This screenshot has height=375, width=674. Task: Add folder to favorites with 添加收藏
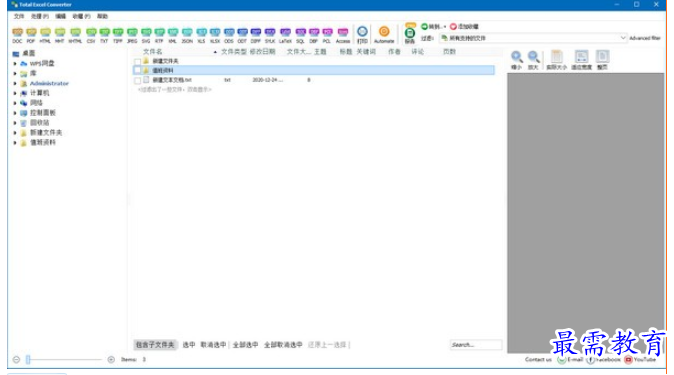tap(464, 26)
